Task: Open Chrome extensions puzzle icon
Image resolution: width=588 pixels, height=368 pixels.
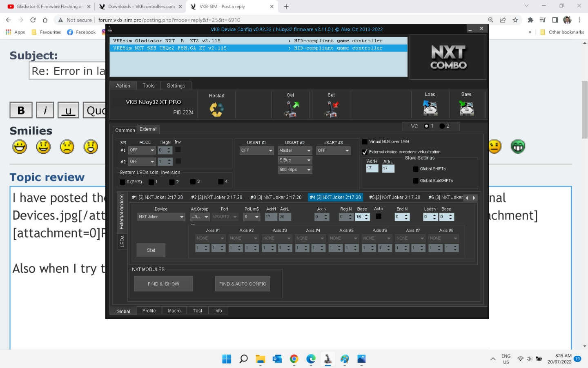Action: [x=530, y=20]
